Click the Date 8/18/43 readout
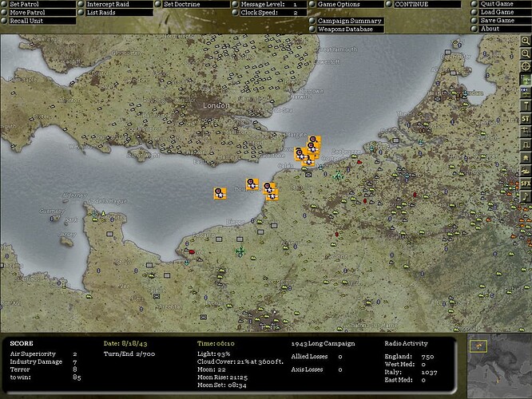532x399 pixels. (125, 343)
